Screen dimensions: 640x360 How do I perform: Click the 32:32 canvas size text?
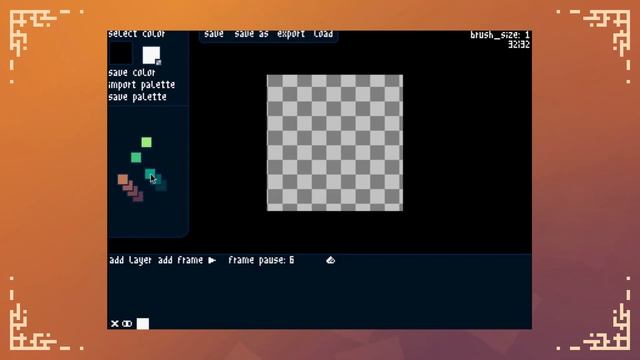pyautogui.click(x=519, y=44)
